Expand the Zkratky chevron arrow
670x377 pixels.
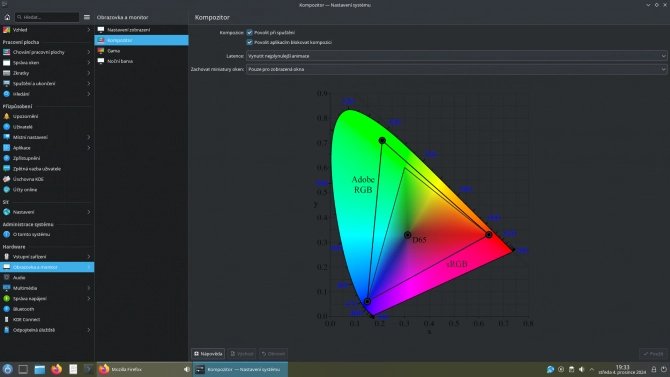coord(88,73)
